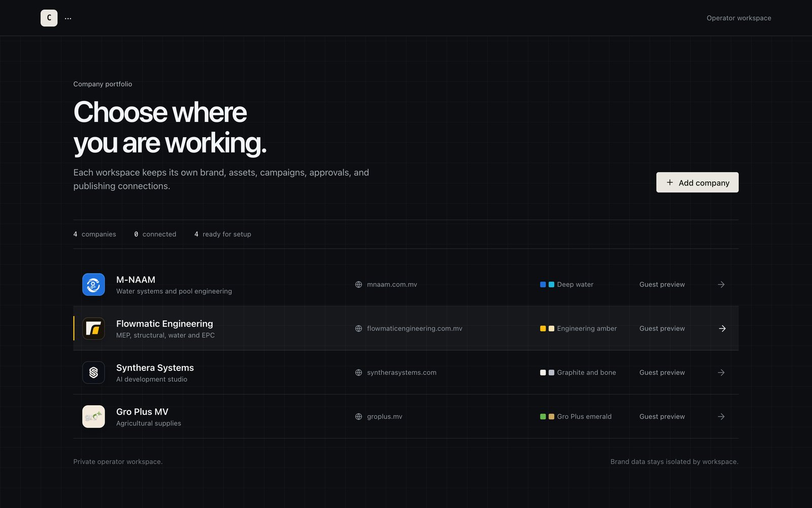This screenshot has height=508, width=812.
Task: Click Guest preview in the Synthera row
Action: tap(662, 372)
